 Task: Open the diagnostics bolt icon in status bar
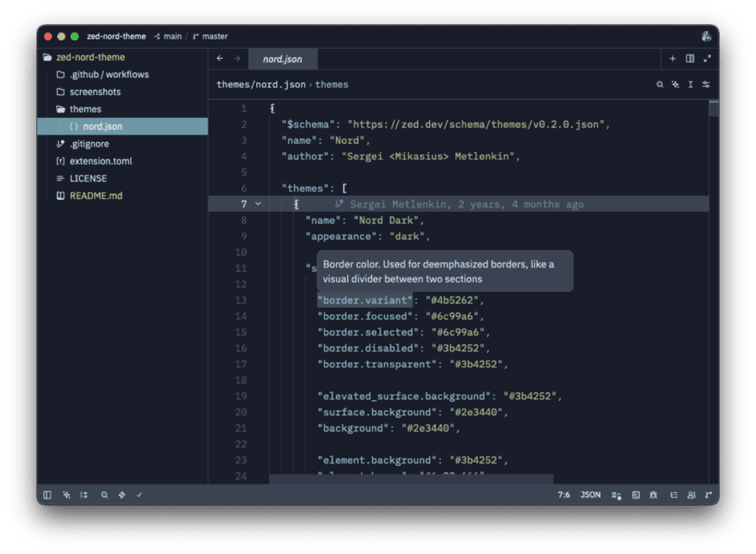[x=122, y=494]
